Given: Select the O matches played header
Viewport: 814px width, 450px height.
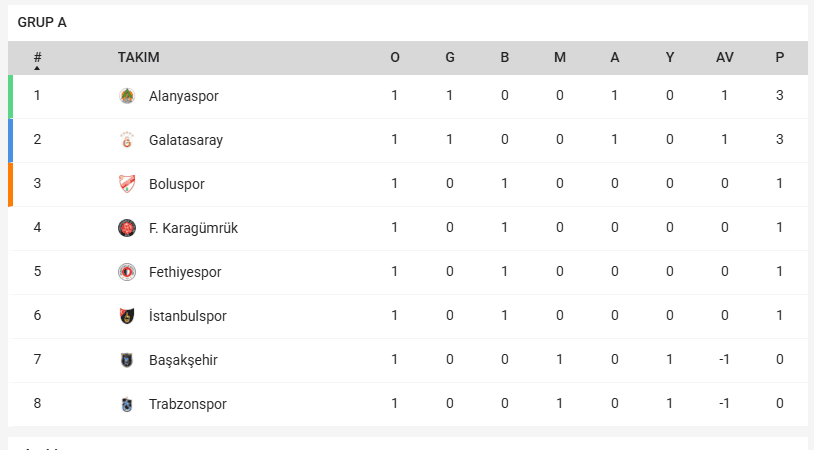Looking at the screenshot, I should pyautogui.click(x=395, y=58).
